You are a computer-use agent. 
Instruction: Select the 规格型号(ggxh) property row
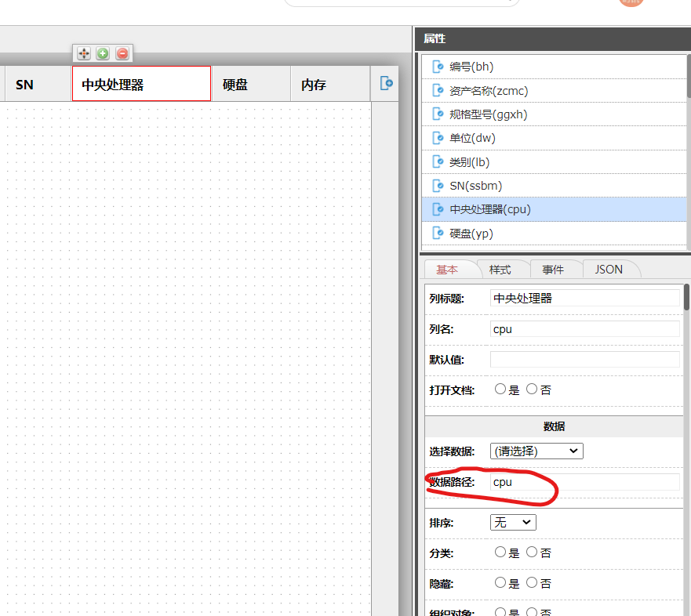click(x=554, y=114)
